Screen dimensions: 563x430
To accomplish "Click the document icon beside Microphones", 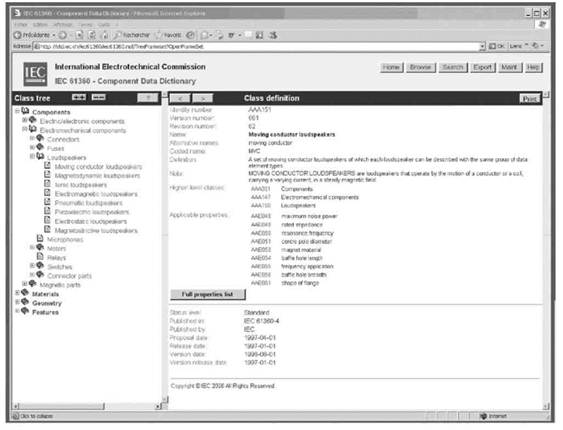I will [x=40, y=239].
